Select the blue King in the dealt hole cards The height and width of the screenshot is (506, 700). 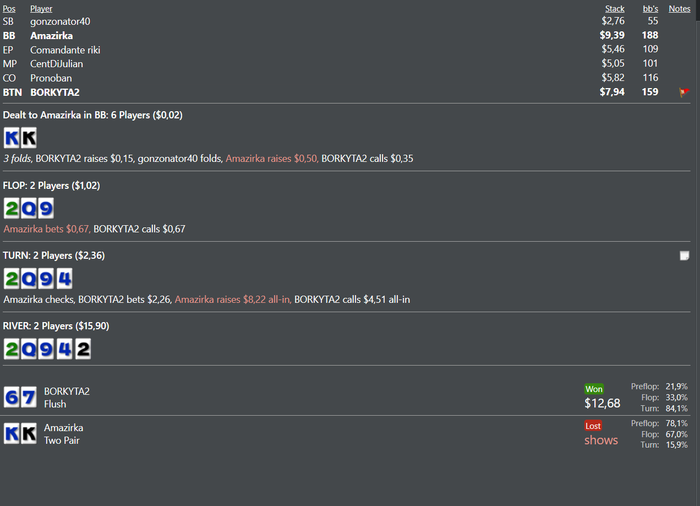(12, 138)
